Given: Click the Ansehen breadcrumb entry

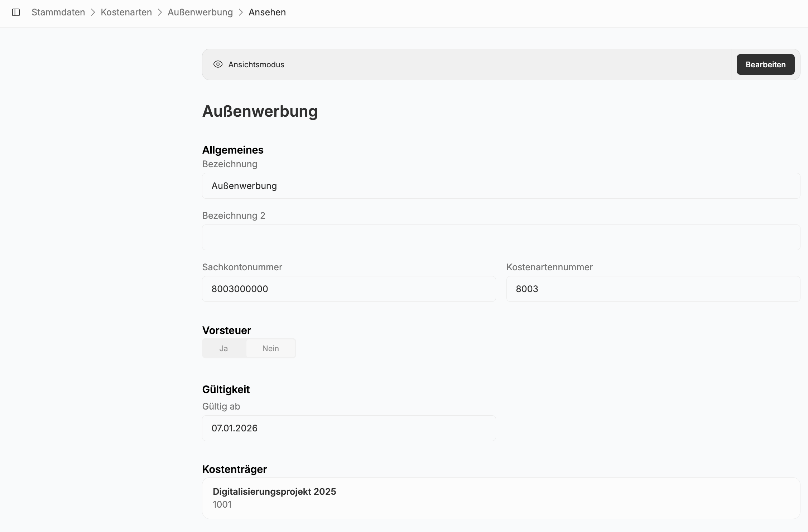Looking at the screenshot, I should click(267, 12).
